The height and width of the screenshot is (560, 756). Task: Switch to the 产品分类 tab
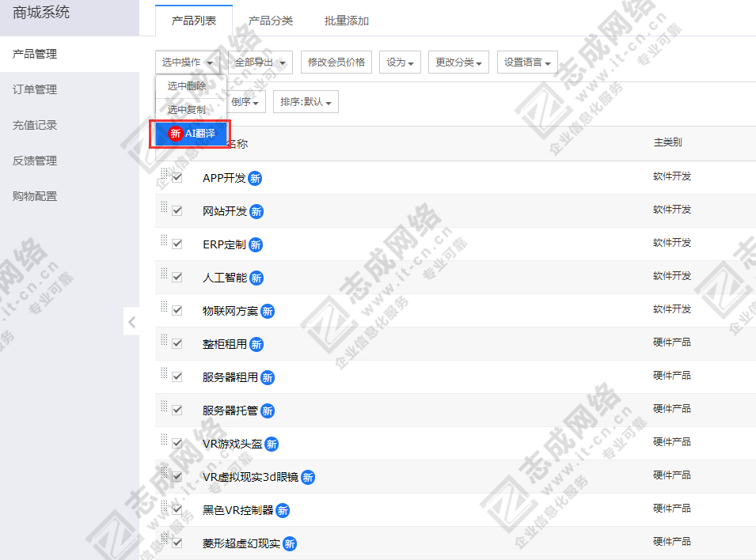[x=271, y=21]
